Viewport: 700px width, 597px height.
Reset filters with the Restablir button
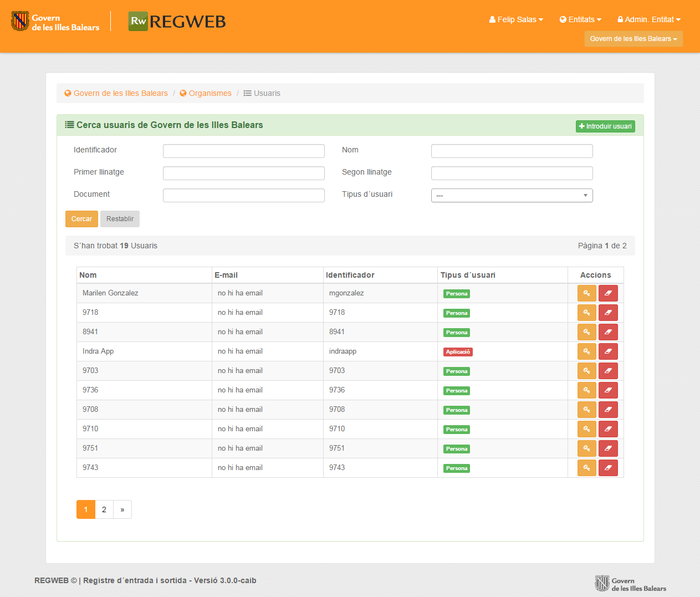(120, 219)
